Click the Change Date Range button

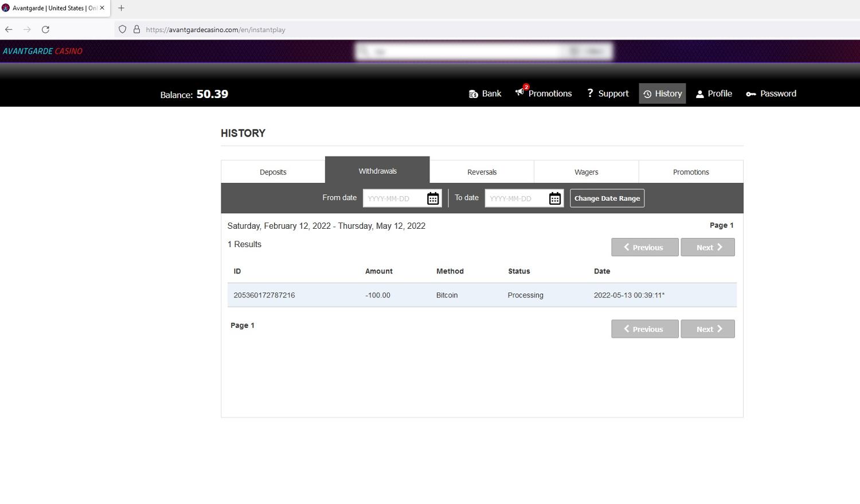607,198
